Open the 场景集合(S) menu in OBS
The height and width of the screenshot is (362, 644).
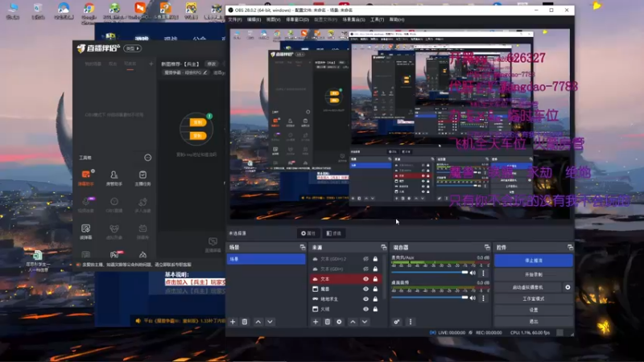coord(353,19)
